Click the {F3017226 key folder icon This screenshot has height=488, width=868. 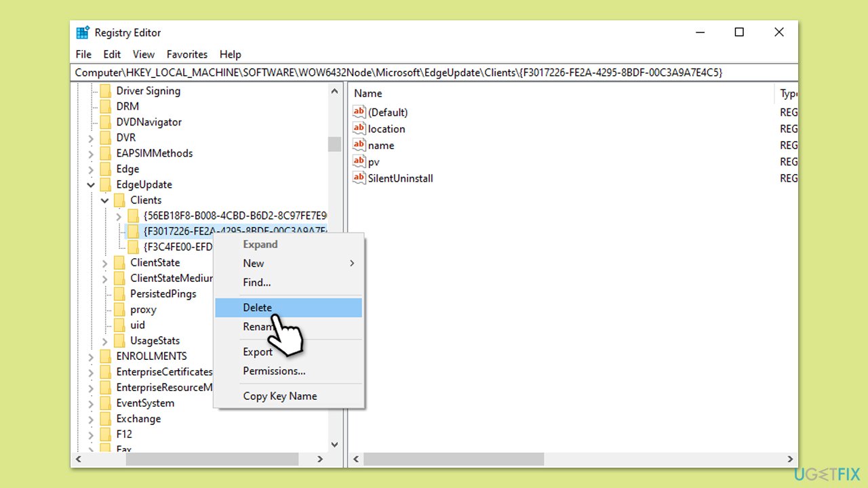pos(133,231)
